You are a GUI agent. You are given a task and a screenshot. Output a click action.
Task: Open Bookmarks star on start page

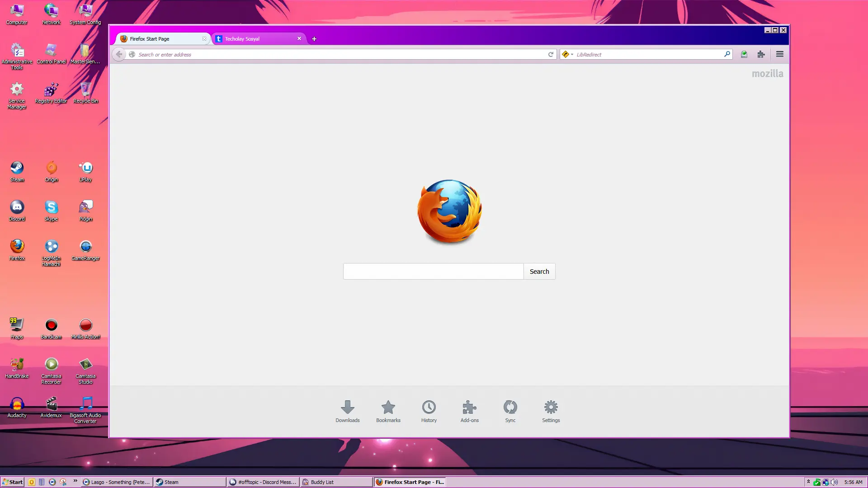[x=388, y=411]
